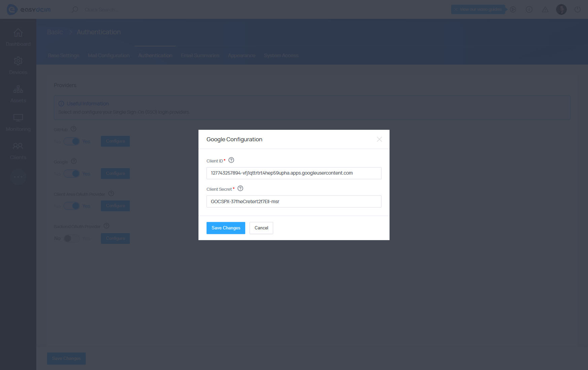The height and width of the screenshot is (370, 588).
Task: Click into the Client ID field
Action: pyautogui.click(x=294, y=173)
